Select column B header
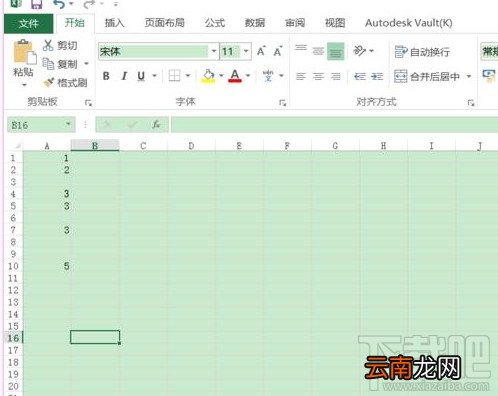The image size is (498, 396). 95,146
